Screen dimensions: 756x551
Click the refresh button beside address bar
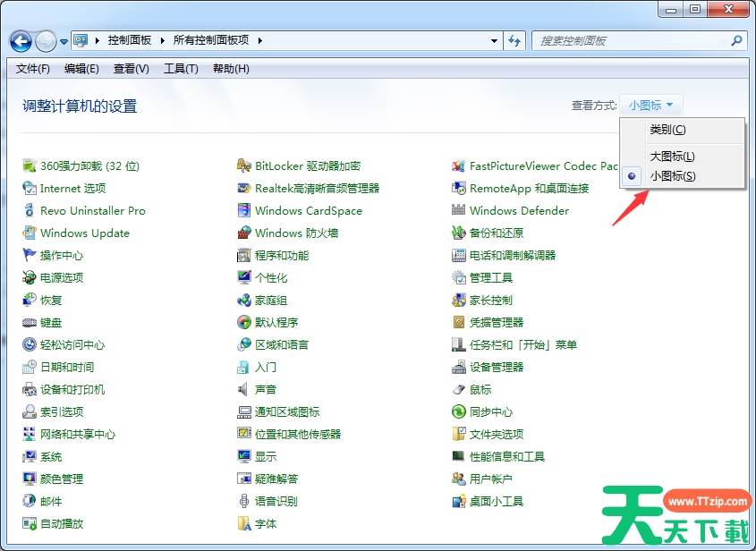[x=514, y=41]
